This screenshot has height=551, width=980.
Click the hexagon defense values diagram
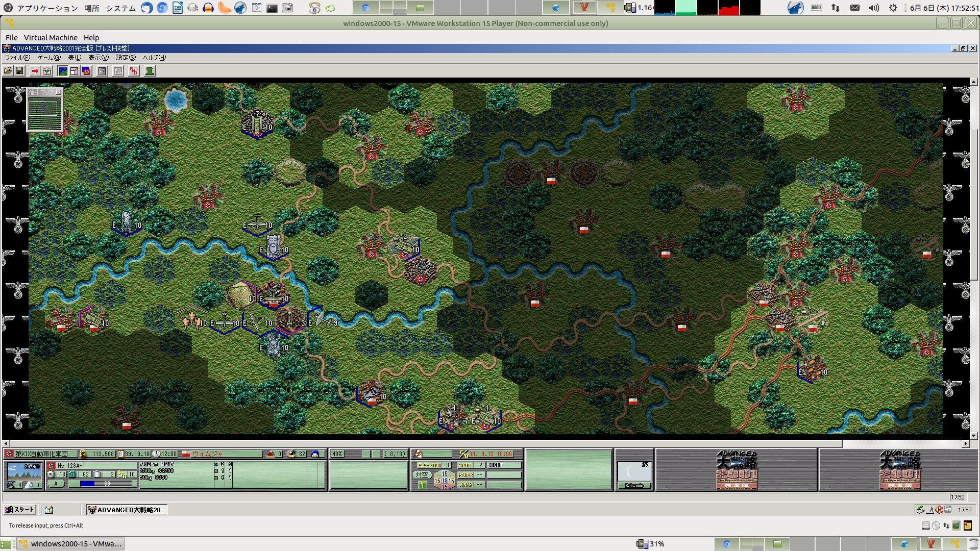pyautogui.click(x=444, y=481)
